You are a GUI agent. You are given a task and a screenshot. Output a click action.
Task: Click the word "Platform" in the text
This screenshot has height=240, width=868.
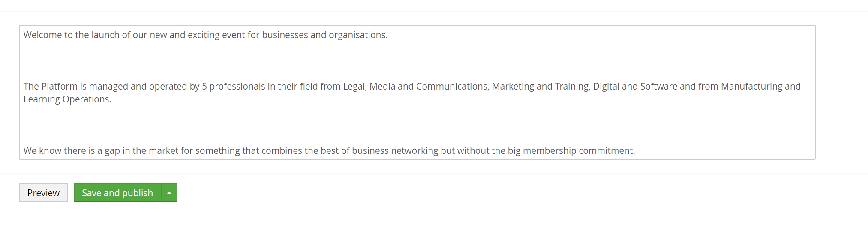[59, 87]
